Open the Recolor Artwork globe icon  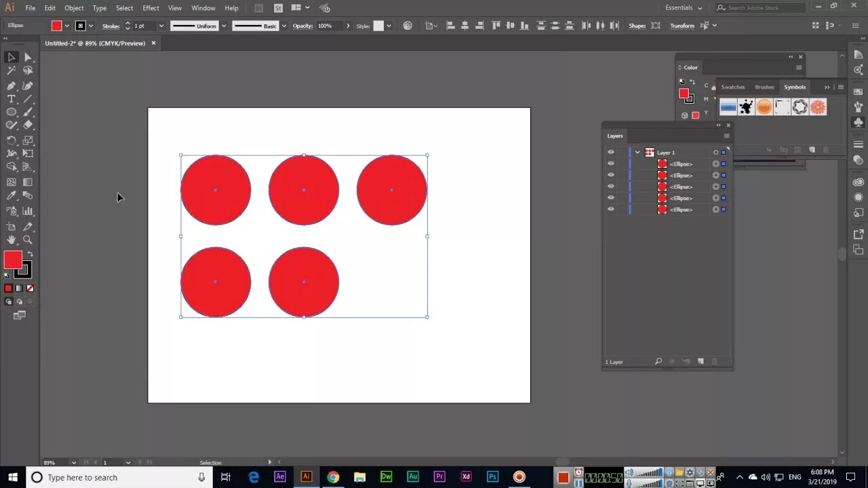click(x=408, y=26)
